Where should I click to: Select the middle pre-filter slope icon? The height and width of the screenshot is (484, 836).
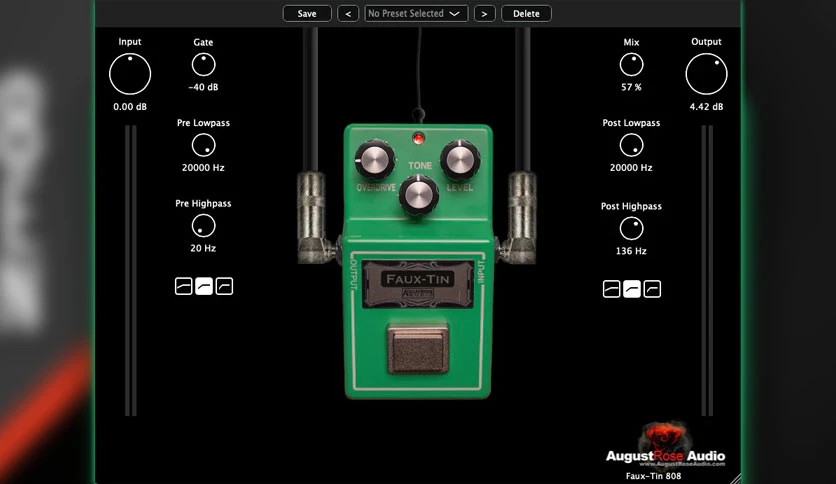204,286
